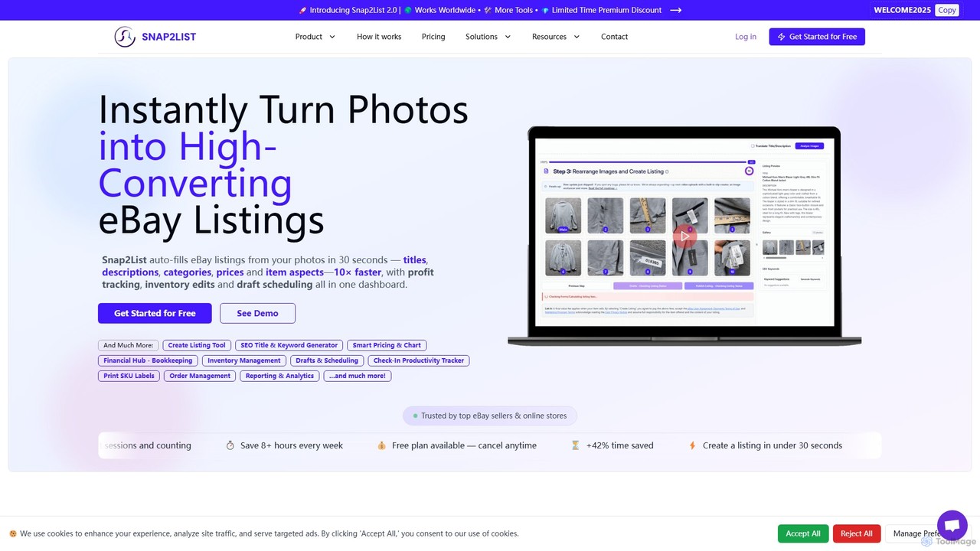Click the +42% time saved text
Viewport: 980px width, 551px height.
pyautogui.click(x=620, y=445)
